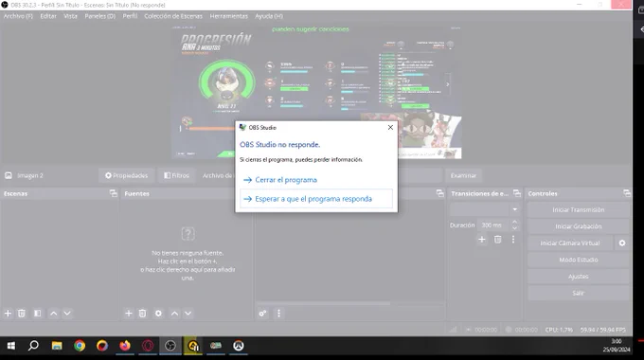Click the Examinar button
644x360 pixels.
pyautogui.click(x=463, y=175)
